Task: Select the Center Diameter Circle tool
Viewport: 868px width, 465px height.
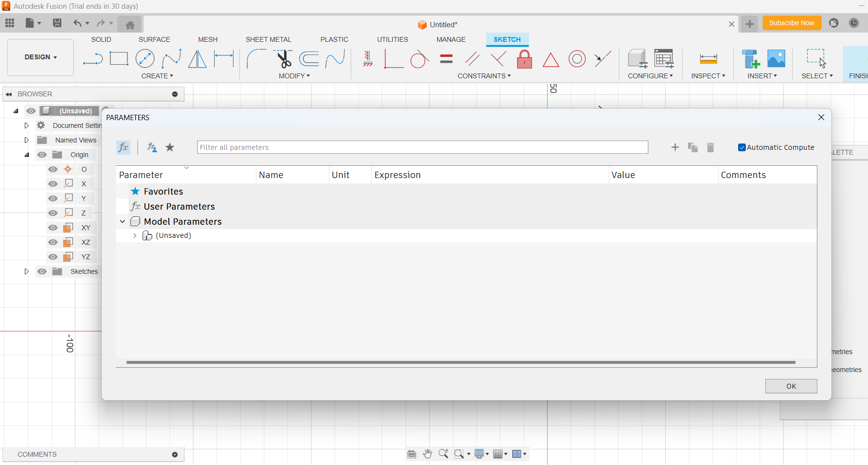Action: click(x=145, y=59)
